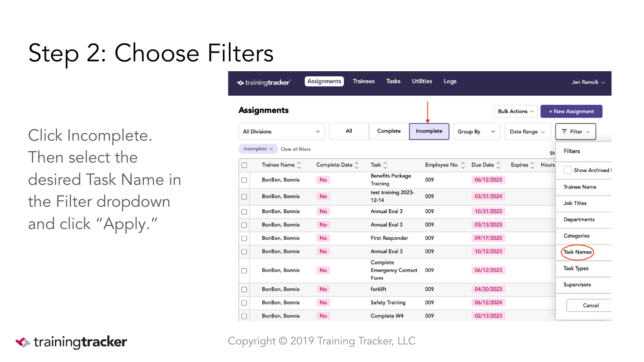Viewport: 644px width, 362px height.
Task: Expand the Categories filter section
Action: (583, 236)
